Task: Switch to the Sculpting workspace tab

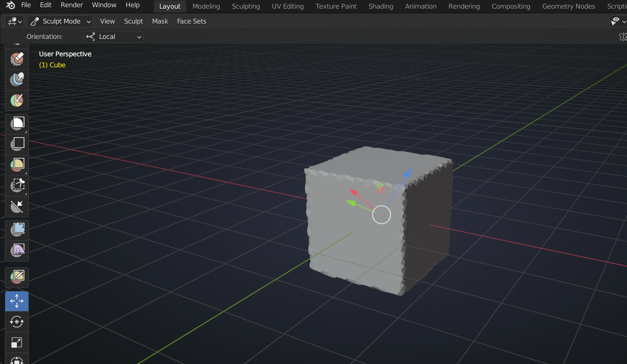Action: click(x=246, y=6)
